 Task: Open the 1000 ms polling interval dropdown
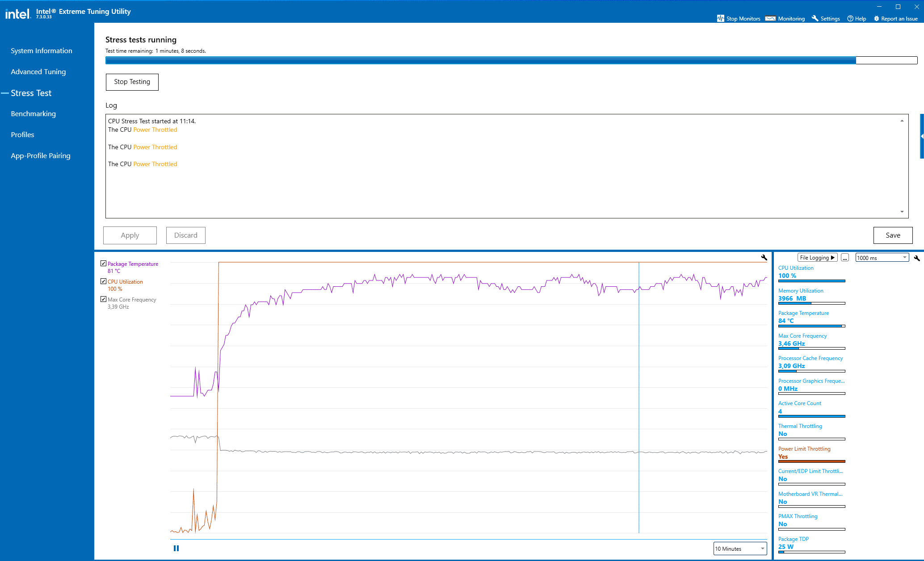point(882,258)
